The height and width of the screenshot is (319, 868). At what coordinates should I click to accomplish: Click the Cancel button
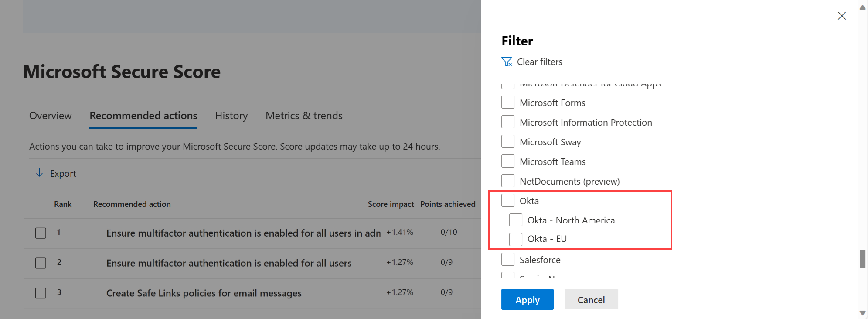tap(591, 300)
